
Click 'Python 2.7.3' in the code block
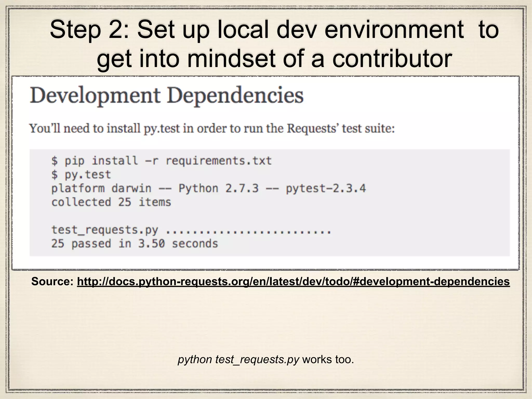(x=218, y=188)
